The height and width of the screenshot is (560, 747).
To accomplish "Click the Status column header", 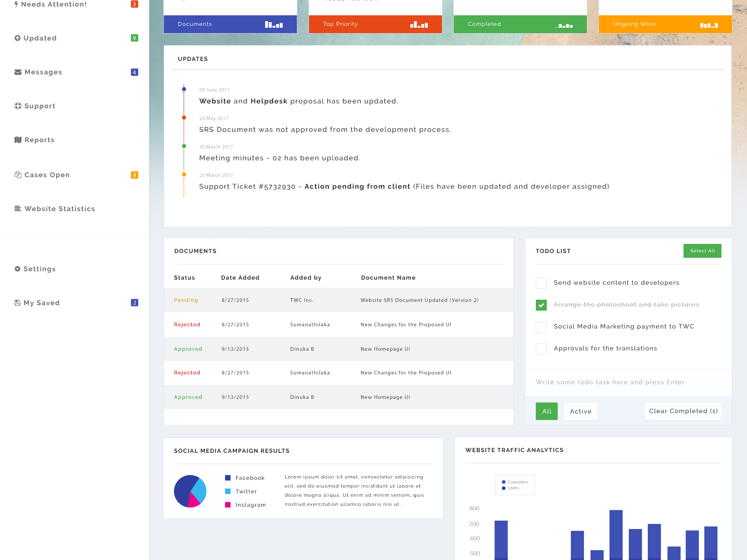I will point(185,278).
